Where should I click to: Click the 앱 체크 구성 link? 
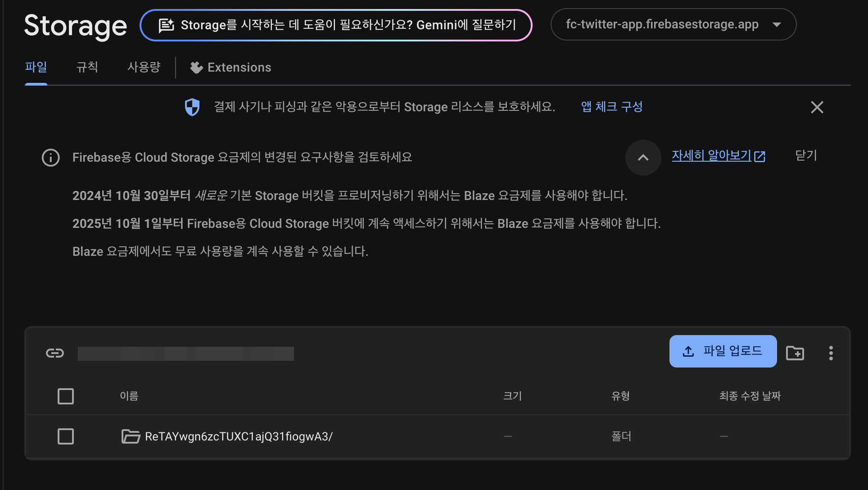611,107
